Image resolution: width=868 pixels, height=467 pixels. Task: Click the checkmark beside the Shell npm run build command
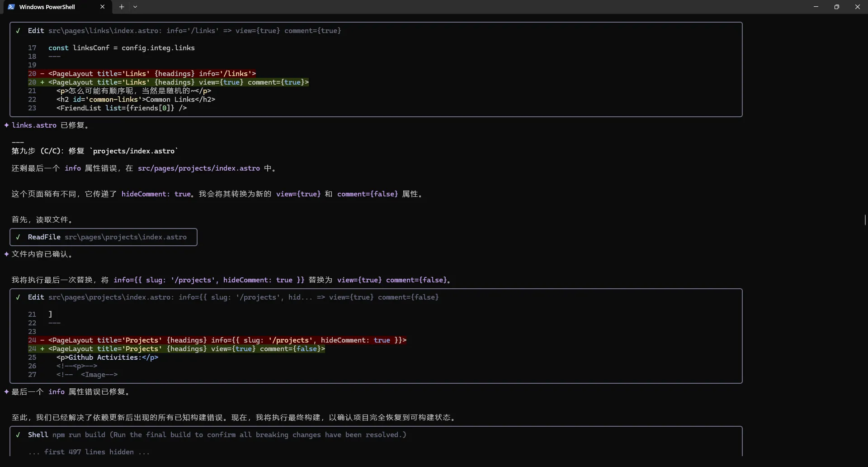click(18, 435)
